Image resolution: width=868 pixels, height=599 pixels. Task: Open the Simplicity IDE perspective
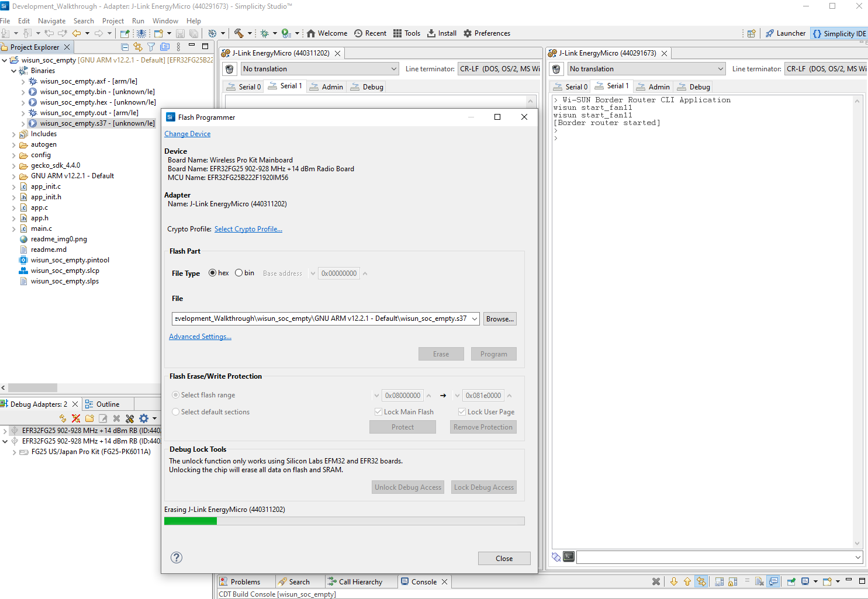click(x=839, y=33)
